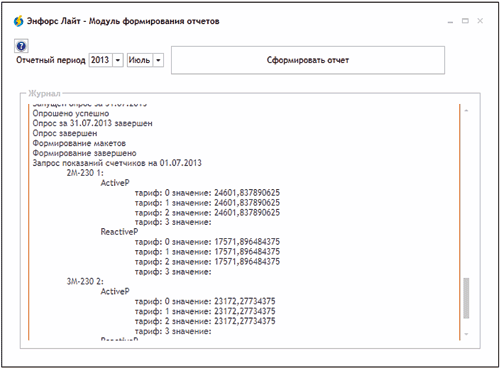Click the log line Опрос завершен
The image size is (500, 368).
pyautogui.click(x=65, y=133)
